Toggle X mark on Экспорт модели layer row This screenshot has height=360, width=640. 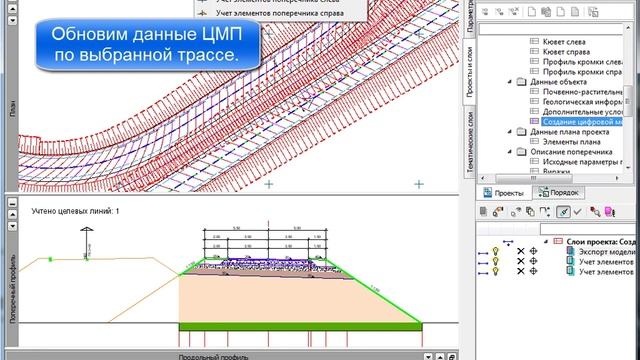point(520,251)
